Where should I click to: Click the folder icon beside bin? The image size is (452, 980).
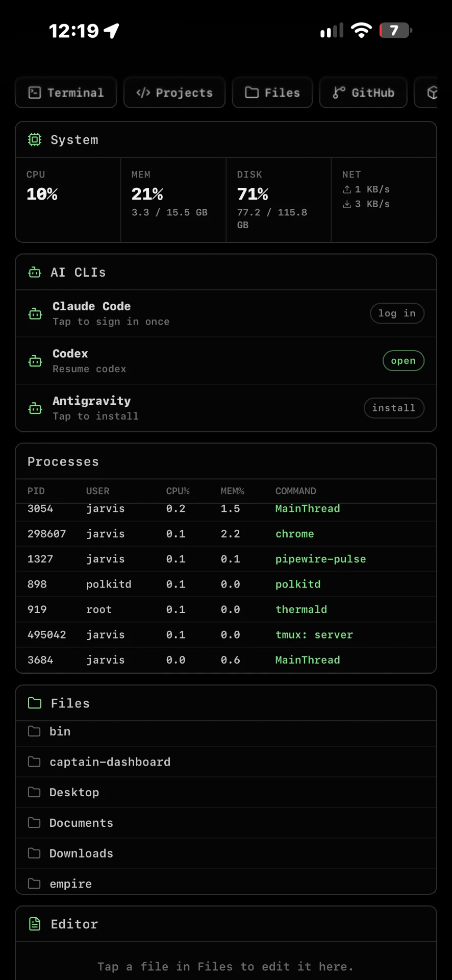click(x=34, y=731)
